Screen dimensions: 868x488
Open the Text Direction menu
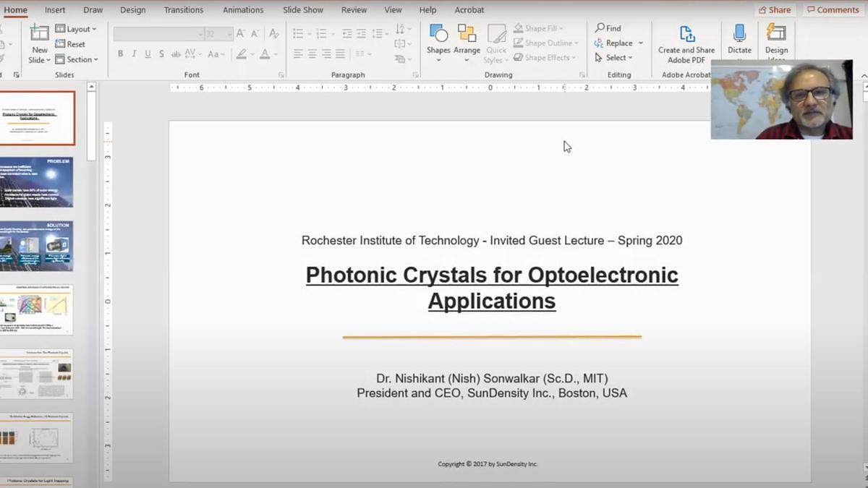(x=403, y=29)
